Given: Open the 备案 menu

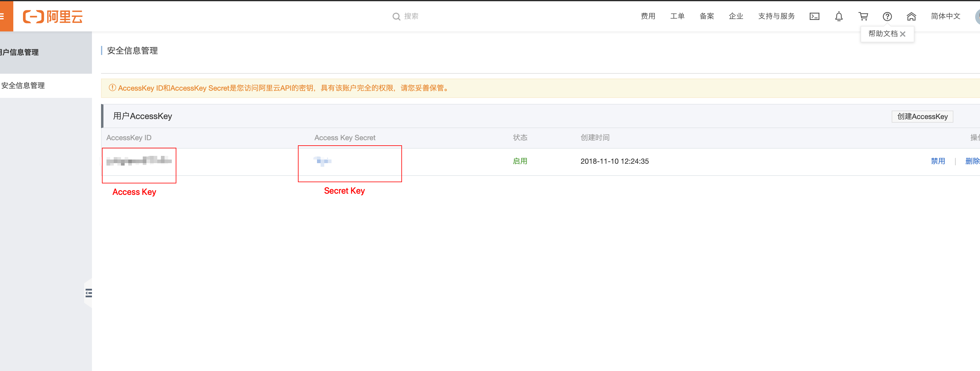Looking at the screenshot, I should pos(707,16).
